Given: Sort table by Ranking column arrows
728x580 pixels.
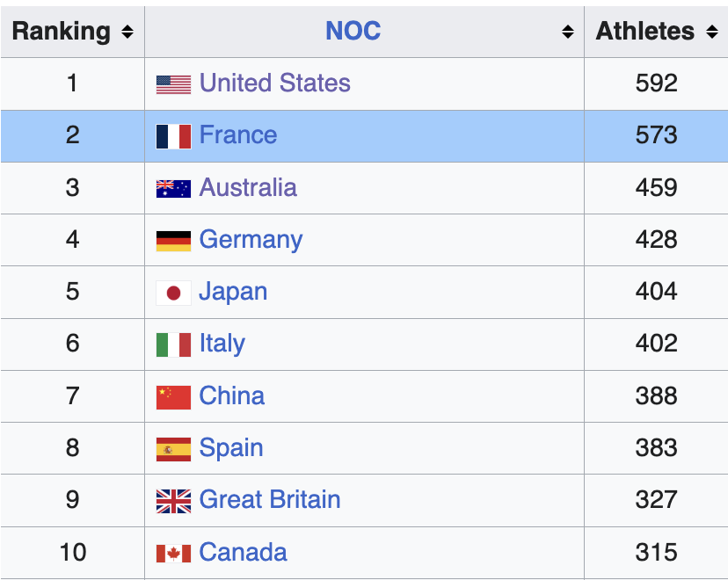Looking at the screenshot, I should point(127,32).
